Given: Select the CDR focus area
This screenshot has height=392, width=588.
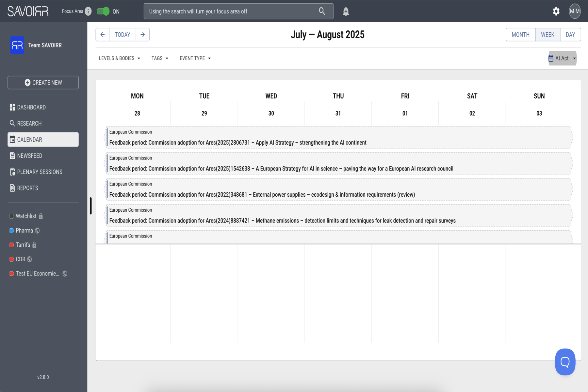Looking at the screenshot, I should [x=21, y=259].
